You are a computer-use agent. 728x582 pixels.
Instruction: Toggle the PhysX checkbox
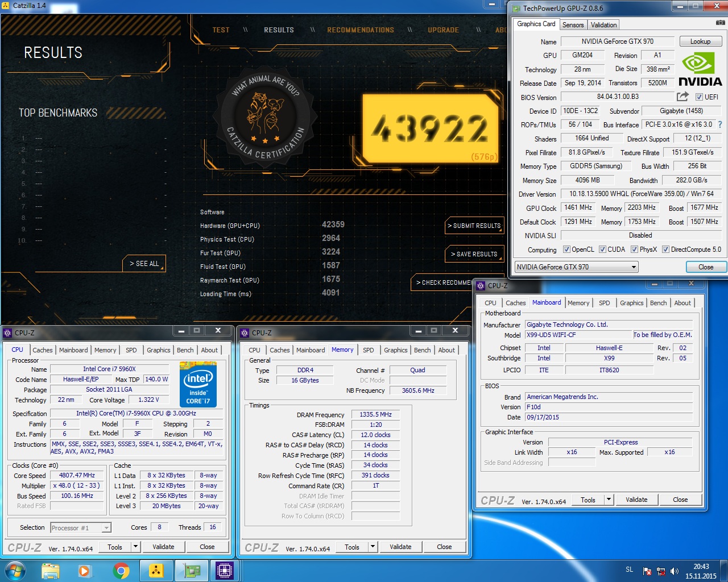click(634, 250)
